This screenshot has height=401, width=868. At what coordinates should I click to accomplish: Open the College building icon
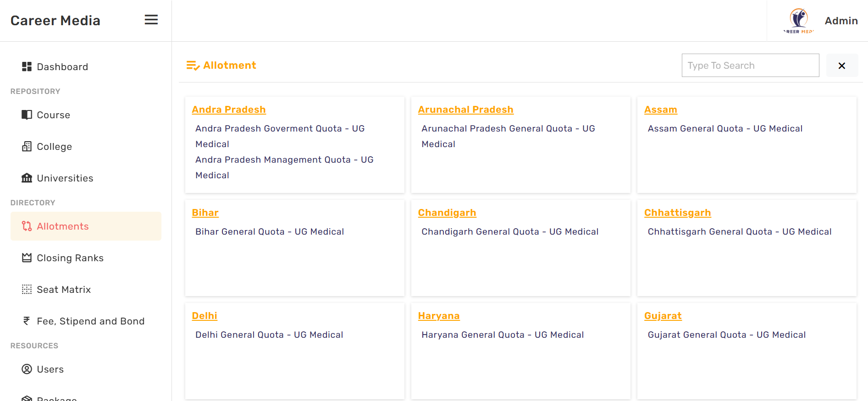click(27, 147)
